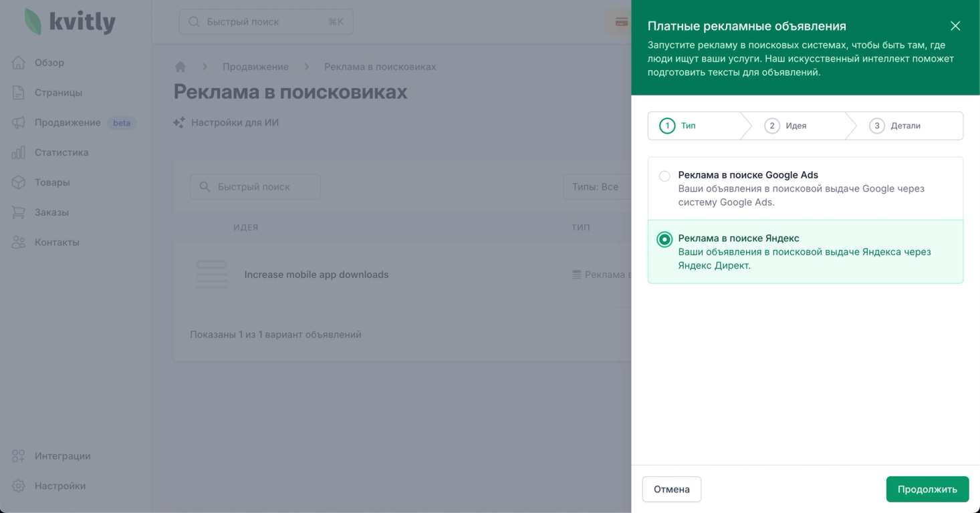Open Товары in the sidebar
980x513 pixels.
pyautogui.click(x=52, y=182)
